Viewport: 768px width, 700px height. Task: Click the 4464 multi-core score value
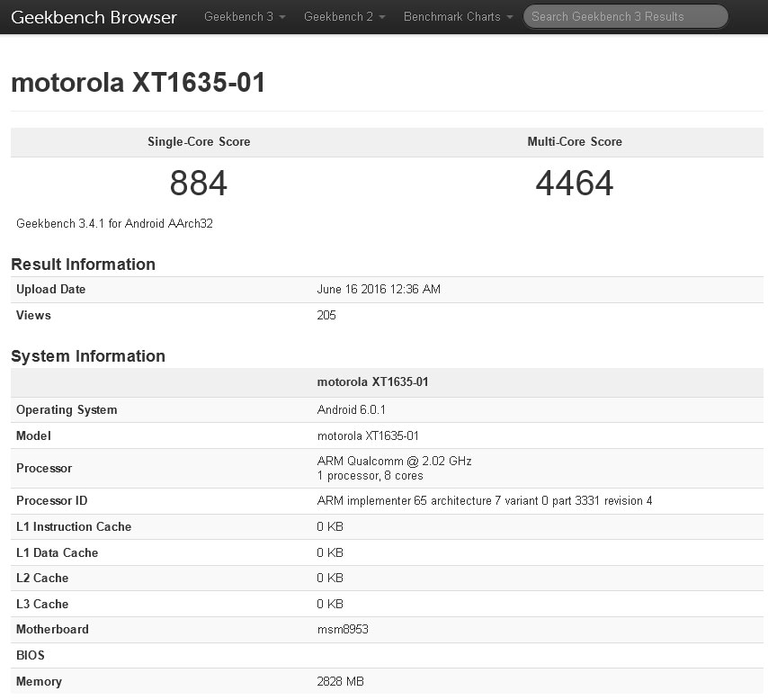pos(575,184)
